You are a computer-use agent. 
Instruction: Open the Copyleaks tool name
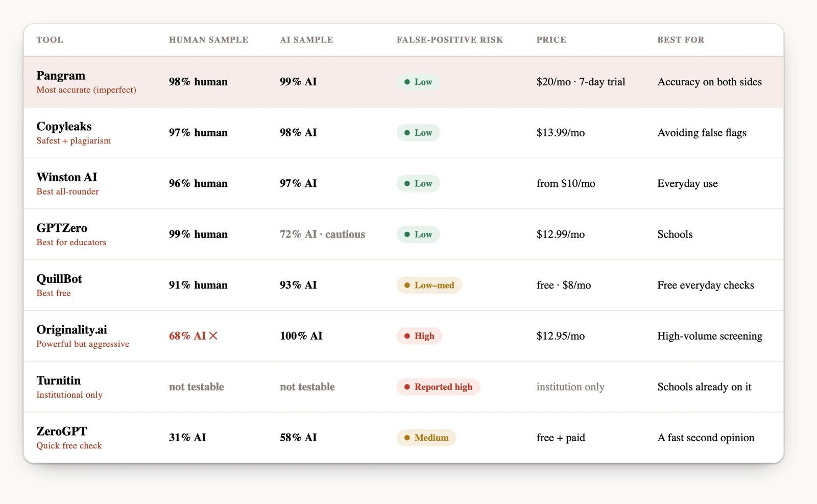64,126
